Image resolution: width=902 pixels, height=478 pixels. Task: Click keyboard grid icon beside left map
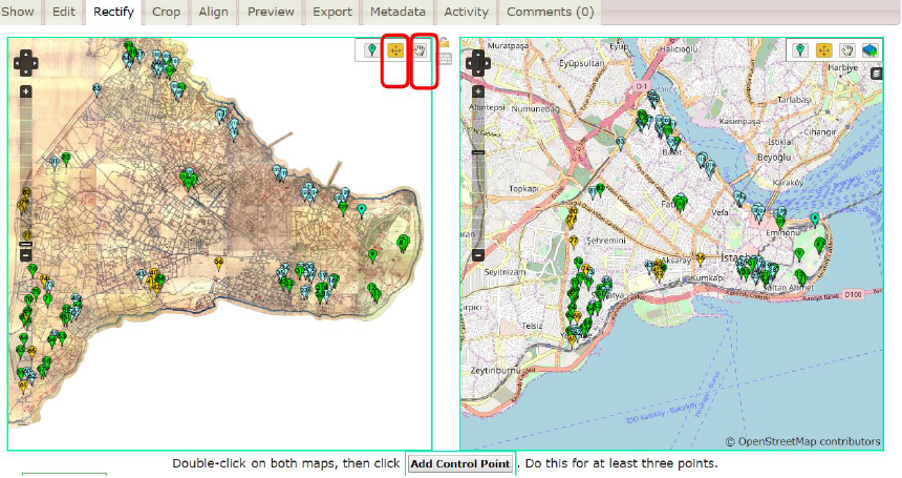[444, 59]
